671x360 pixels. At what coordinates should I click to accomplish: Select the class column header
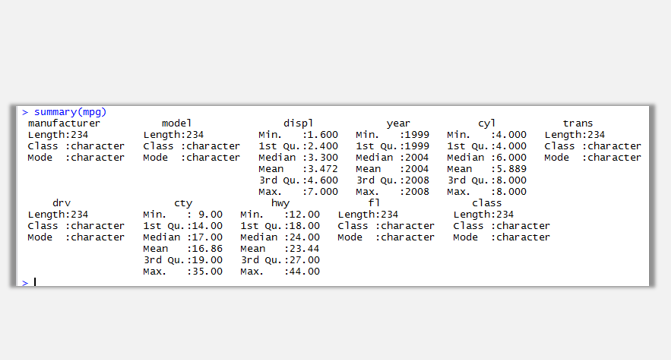point(487,203)
